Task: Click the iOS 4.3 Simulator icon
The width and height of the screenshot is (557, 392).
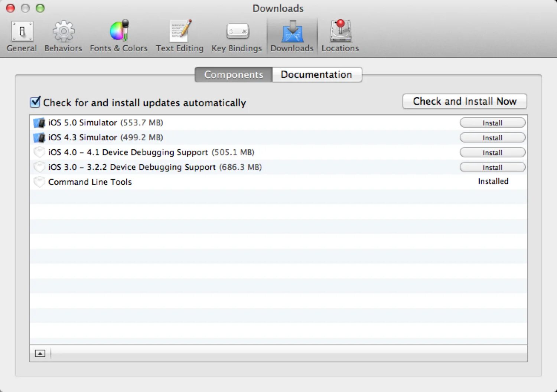Action: click(39, 138)
